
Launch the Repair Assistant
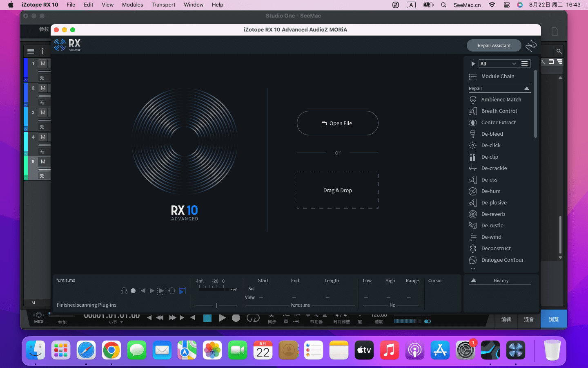tap(494, 45)
